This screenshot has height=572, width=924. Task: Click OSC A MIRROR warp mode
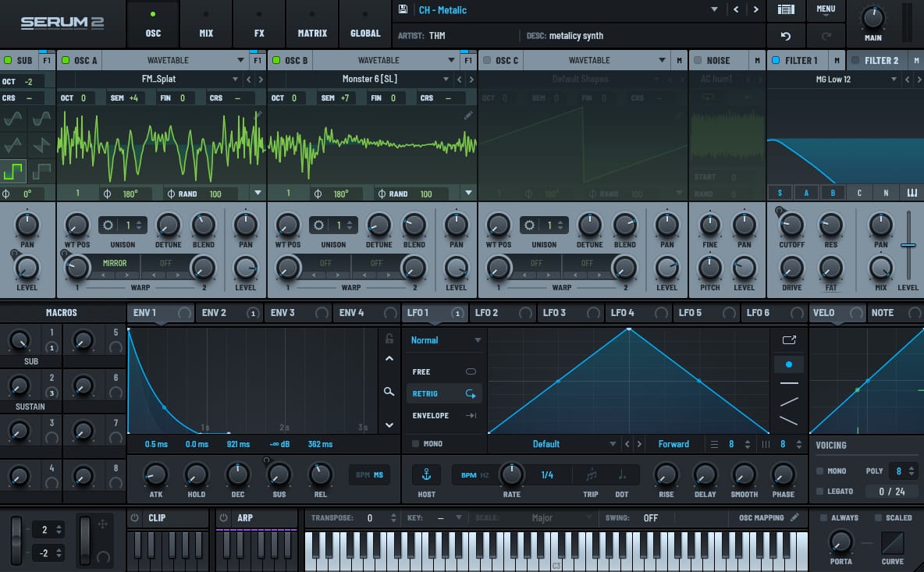(115, 263)
